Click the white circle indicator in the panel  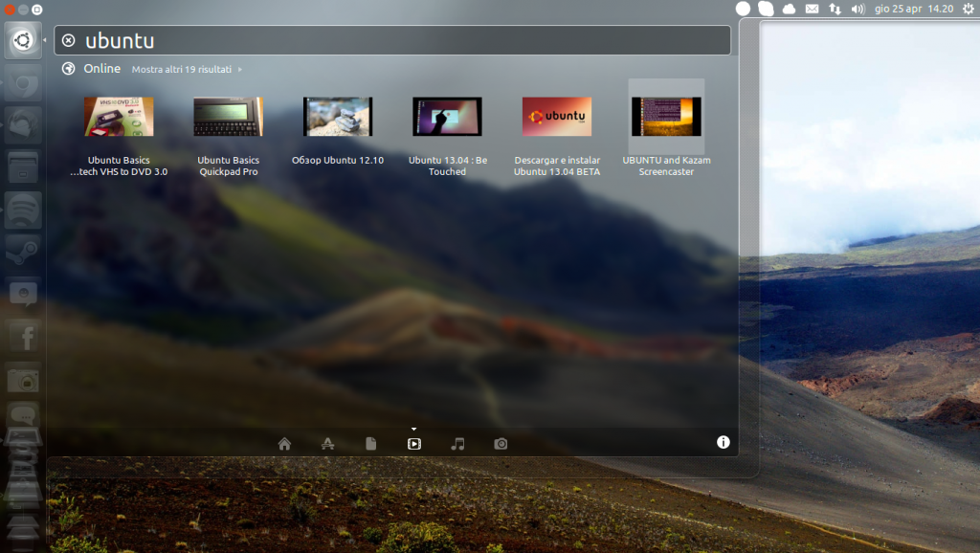[x=743, y=9]
